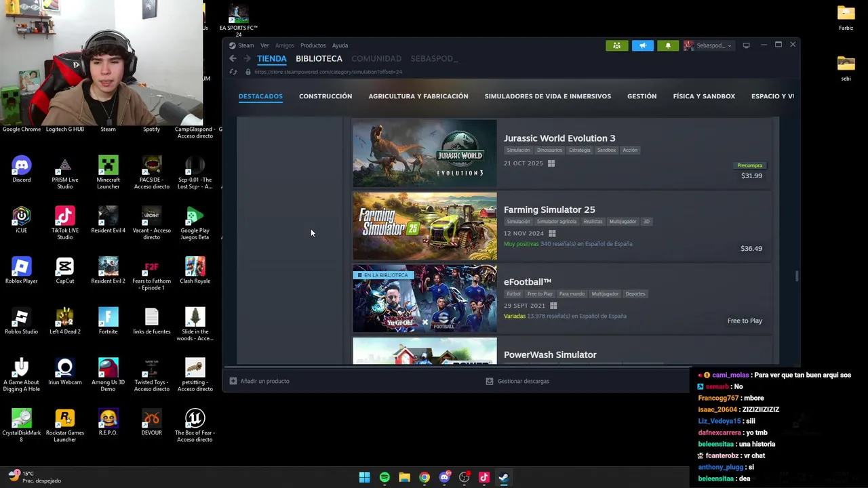Open the Amigos menu

285,45
